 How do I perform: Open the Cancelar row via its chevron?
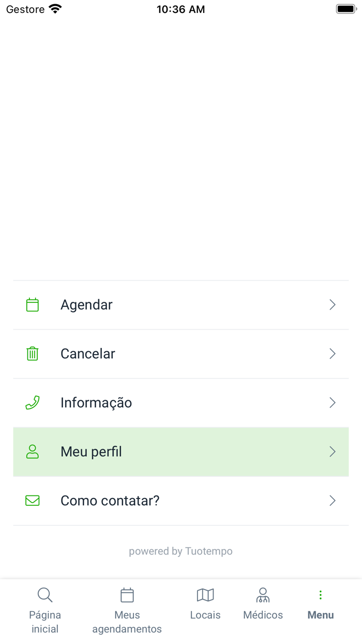point(333,354)
